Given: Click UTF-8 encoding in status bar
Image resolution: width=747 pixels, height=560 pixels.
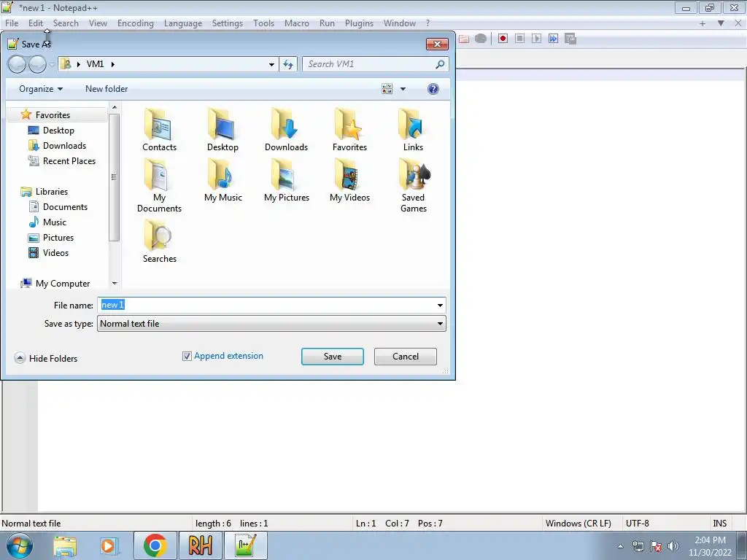Looking at the screenshot, I should coord(638,524).
